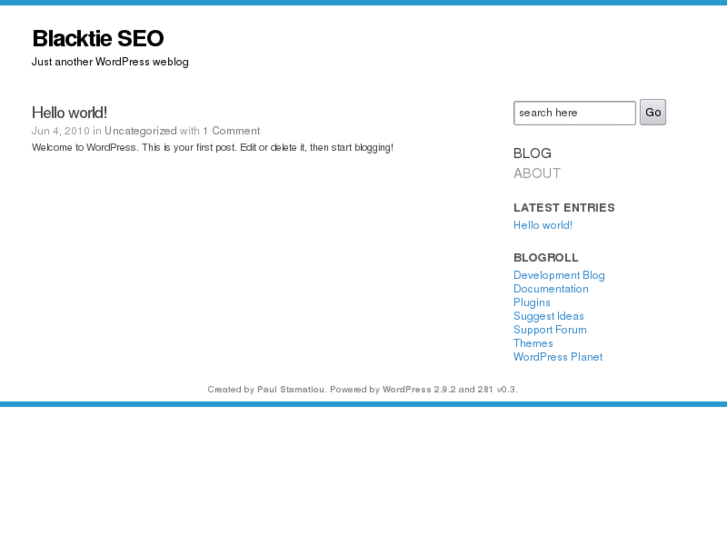This screenshot has width=727, height=545.
Task: Open WordPress 2.9.2 footer link
Action: (x=419, y=390)
